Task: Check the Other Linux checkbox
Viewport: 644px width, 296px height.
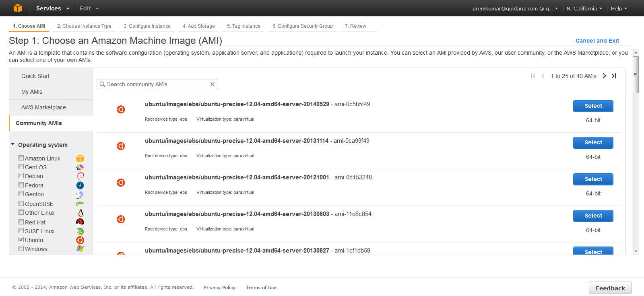Action: 21,212
